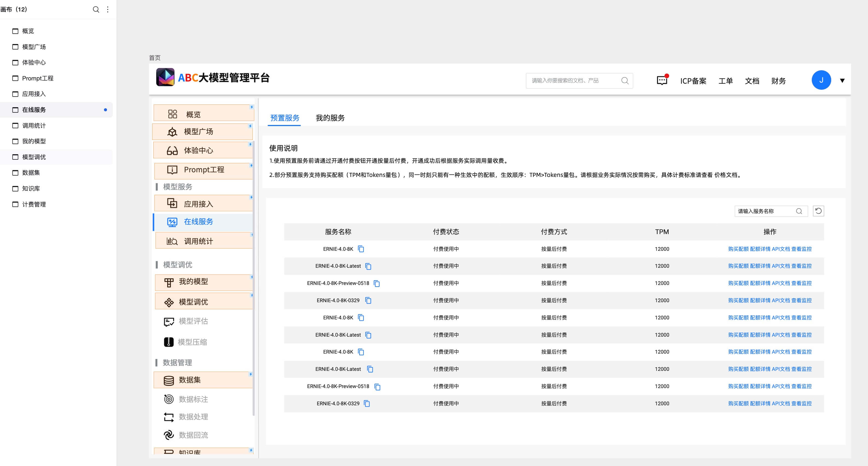Click the blue J user avatar
This screenshot has width=868, height=466.
pos(821,80)
